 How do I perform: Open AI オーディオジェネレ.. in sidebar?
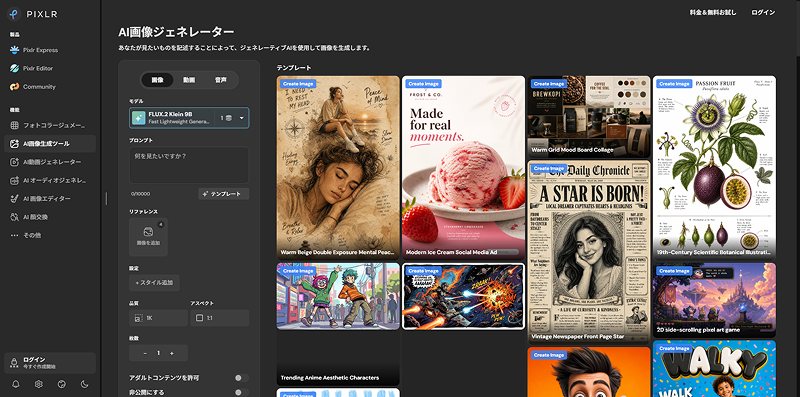[49, 181]
